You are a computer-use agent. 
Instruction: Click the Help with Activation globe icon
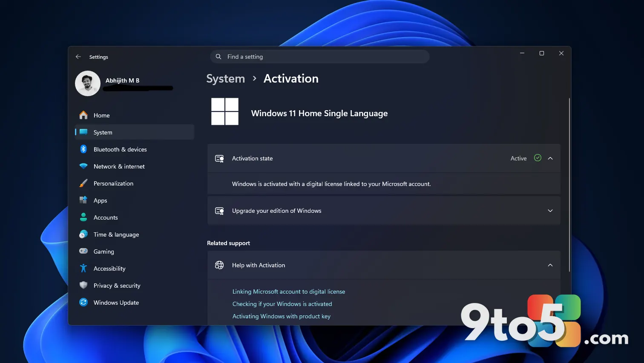219,265
